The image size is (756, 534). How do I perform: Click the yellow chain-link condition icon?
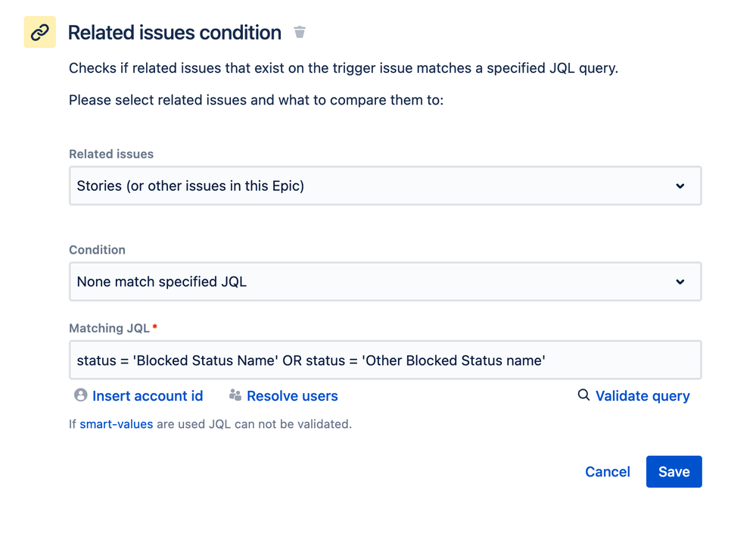click(x=39, y=33)
